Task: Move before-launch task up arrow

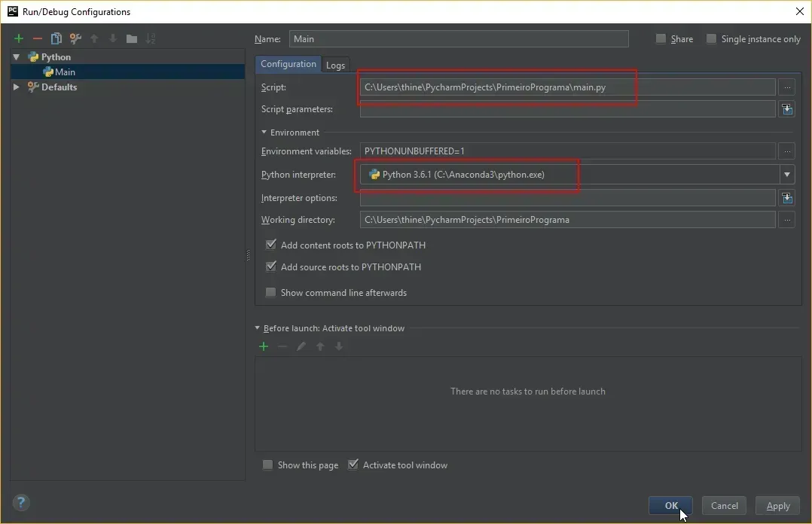Action: pos(320,346)
